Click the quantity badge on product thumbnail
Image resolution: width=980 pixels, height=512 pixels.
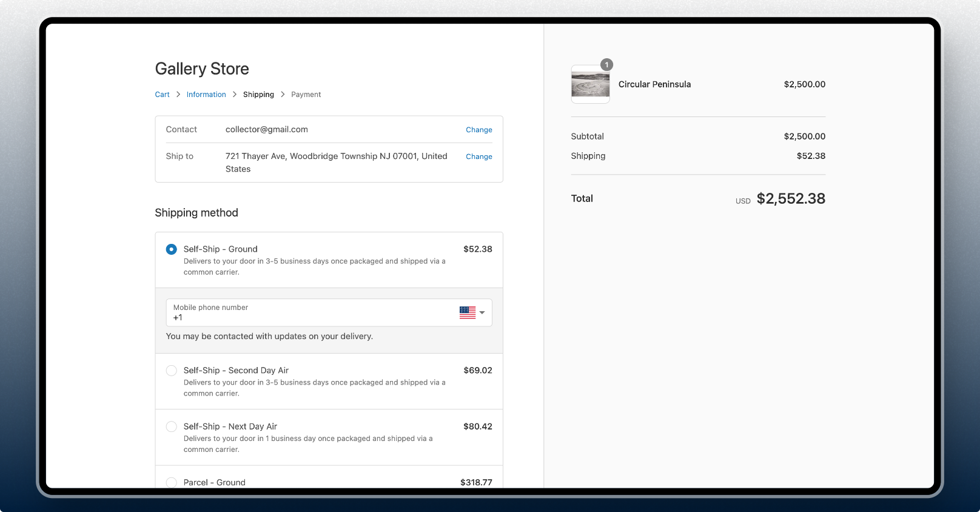click(606, 65)
